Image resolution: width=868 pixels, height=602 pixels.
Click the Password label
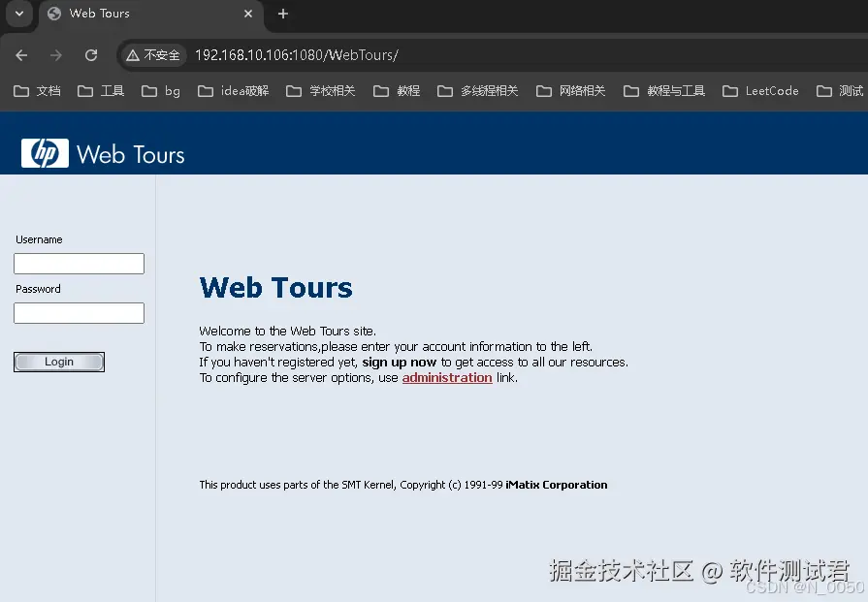tap(38, 289)
